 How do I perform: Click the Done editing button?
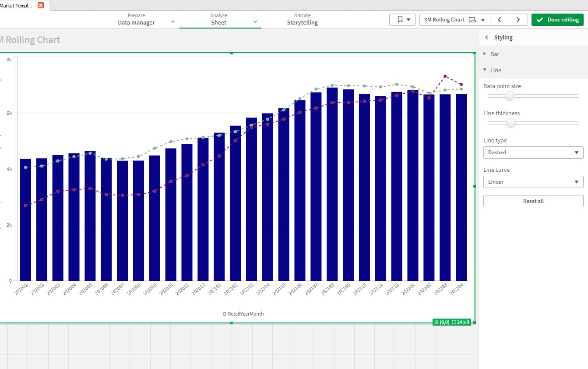pyautogui.click(x=557, y=20)
